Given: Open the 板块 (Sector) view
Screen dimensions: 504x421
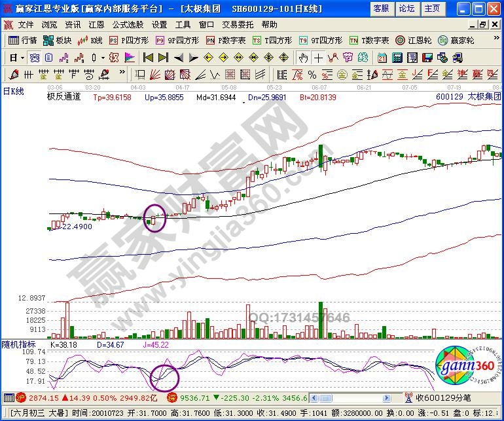Looking at the screenshot, I should (x=58, y=40).
